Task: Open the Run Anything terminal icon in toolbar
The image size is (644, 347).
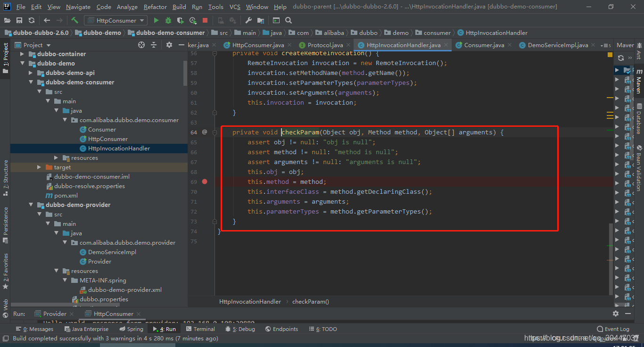Action: click(276, 20)
